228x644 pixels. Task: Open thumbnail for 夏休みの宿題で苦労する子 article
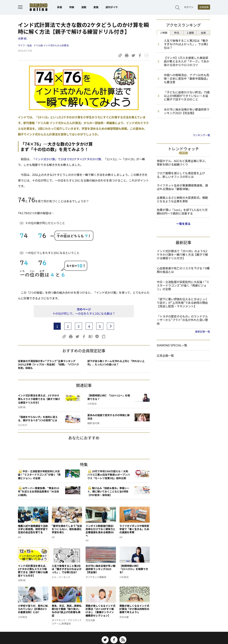[x=142, y=417]
